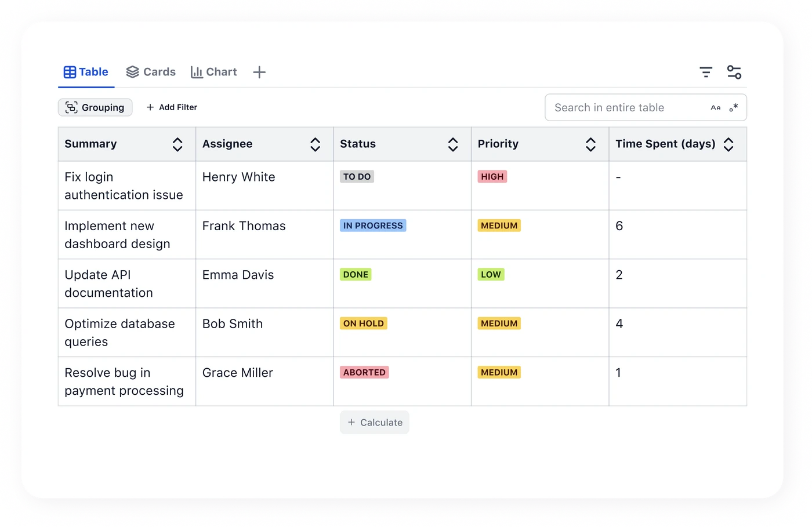Select the DONE status badge
This screenshot has width=812, height=527.
click(x=356, y=275)
